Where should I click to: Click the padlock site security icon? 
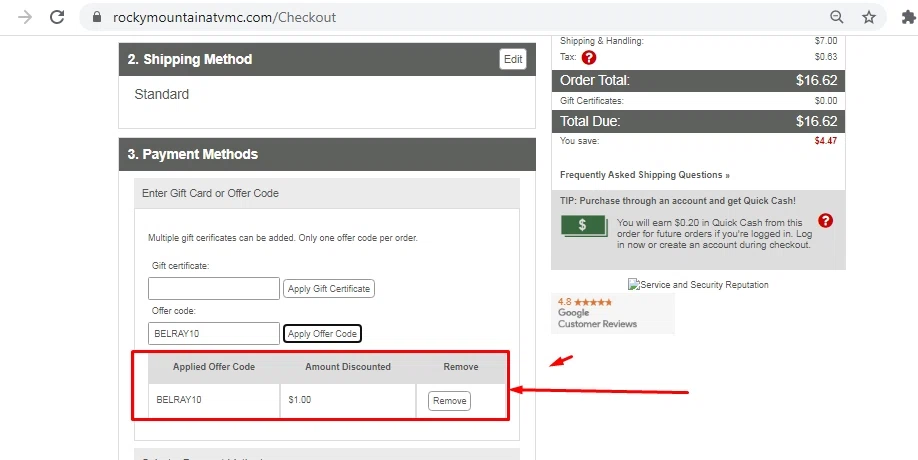click(x=97, y=17)
